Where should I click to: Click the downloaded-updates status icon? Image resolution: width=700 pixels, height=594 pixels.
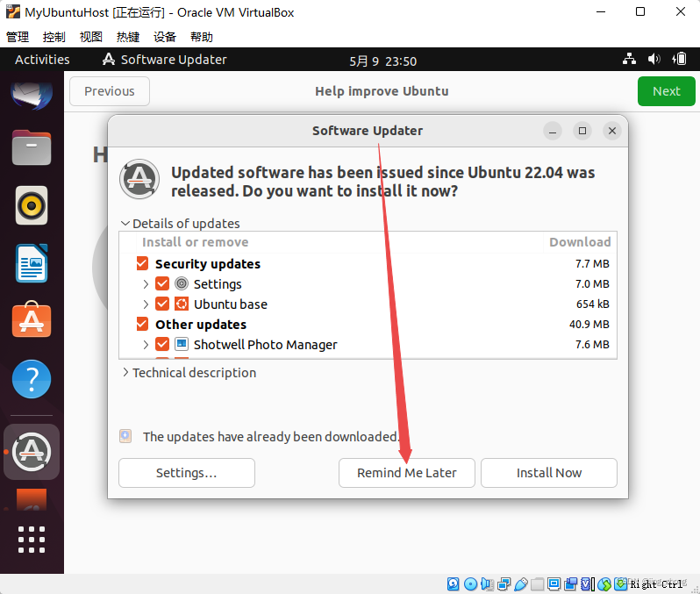[x=125, y=436]
